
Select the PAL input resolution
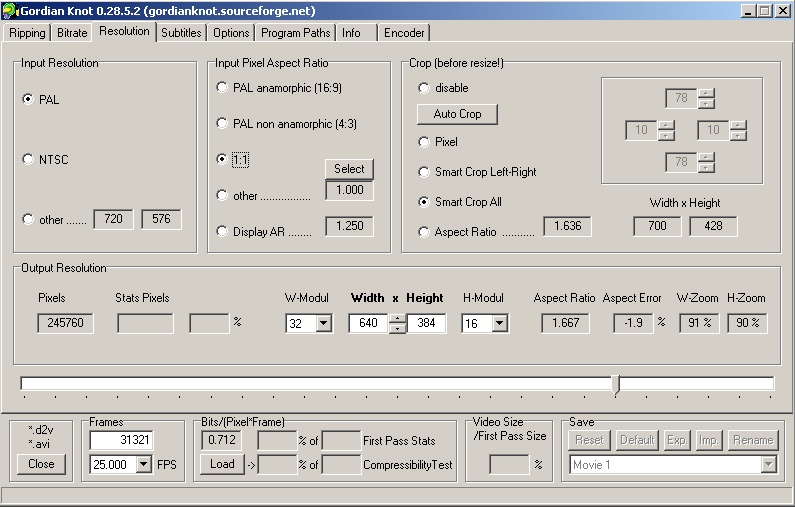point(28,99)
